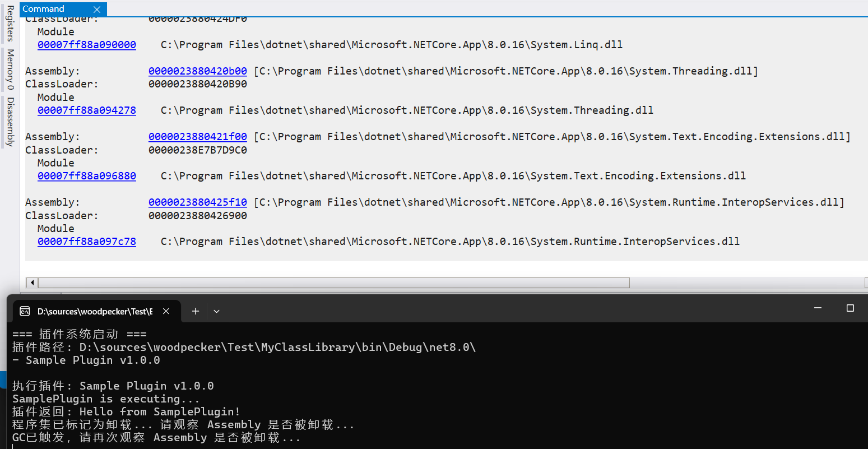Open Text.Encoding.Extensions assembly link 0000023880421f00
Screen dimensions: 868x449
tap(197, 137)
